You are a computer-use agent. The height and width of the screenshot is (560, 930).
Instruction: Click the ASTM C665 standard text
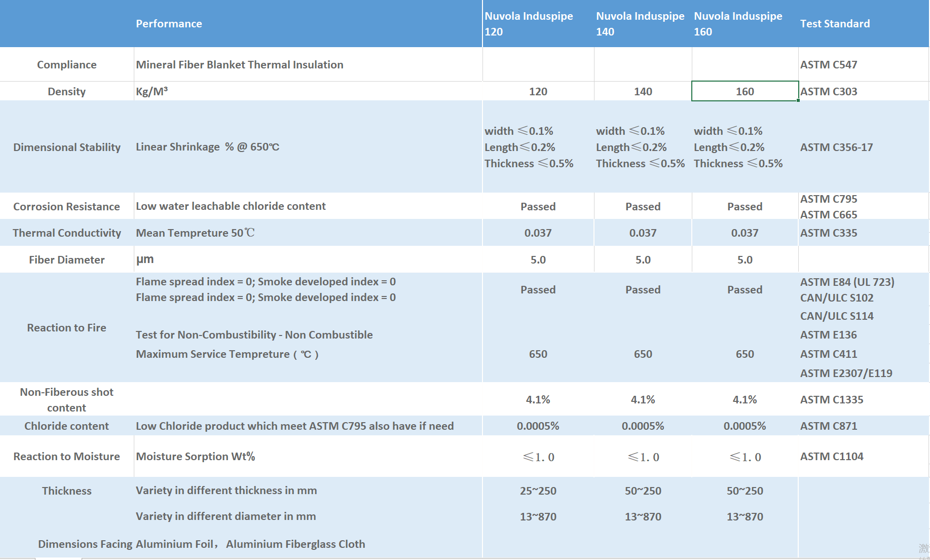[829, 214]
